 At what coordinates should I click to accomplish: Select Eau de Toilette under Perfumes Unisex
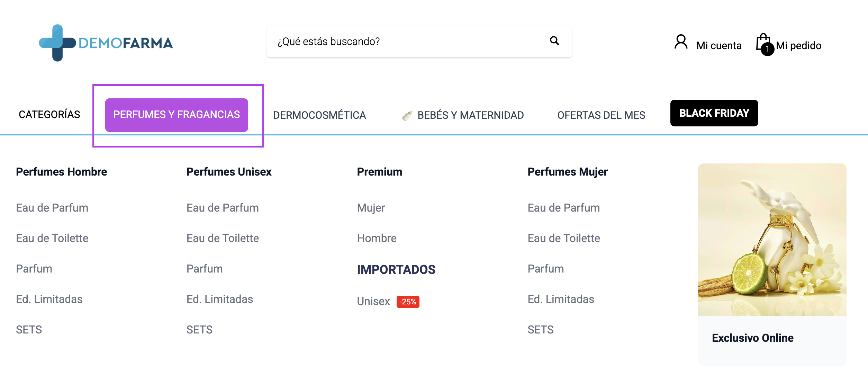pyautogui.click(x=223, y=238)
